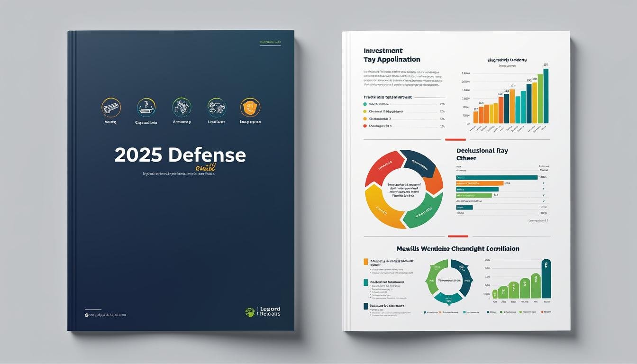Click the Mewills Wendeite Chrancight Cornlliaion heading
This screenshot has height=364, width=637.
pos(457,248)
